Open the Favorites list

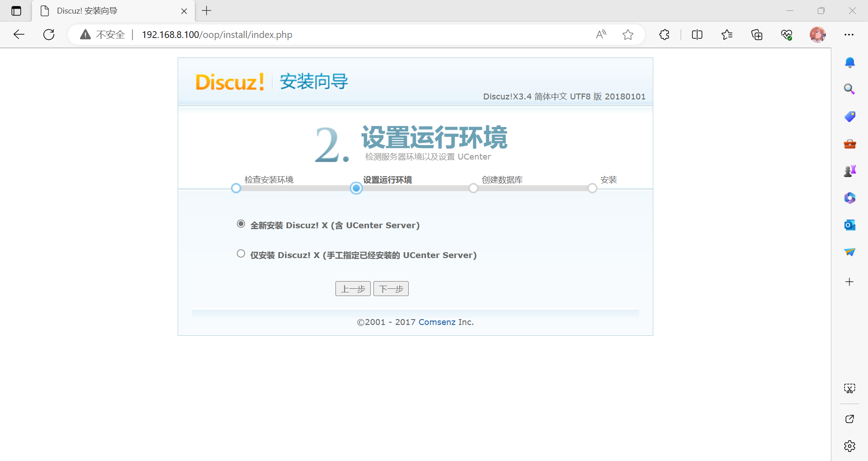point(727,35)
